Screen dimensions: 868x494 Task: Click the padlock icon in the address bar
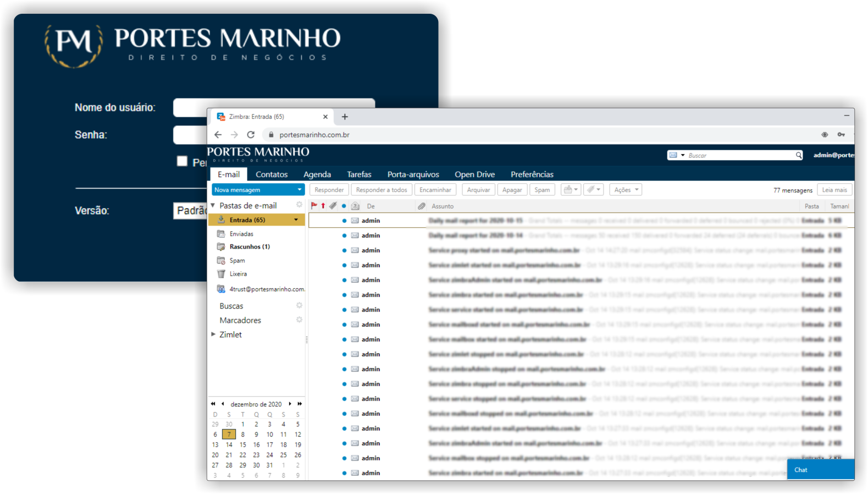pos(271,135)
